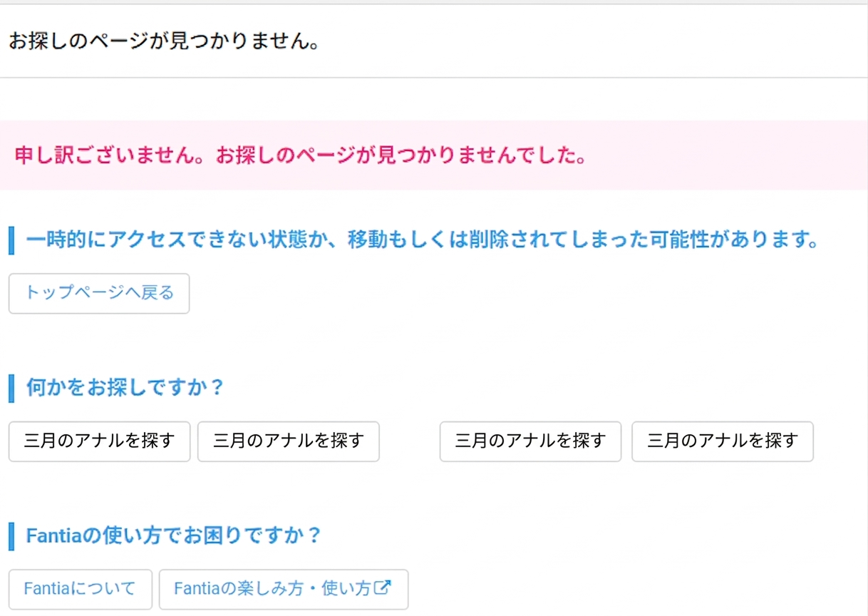Click empty pink banner area right of message
The height and width of the screenshot is (616, 868).
click(727, 155)
